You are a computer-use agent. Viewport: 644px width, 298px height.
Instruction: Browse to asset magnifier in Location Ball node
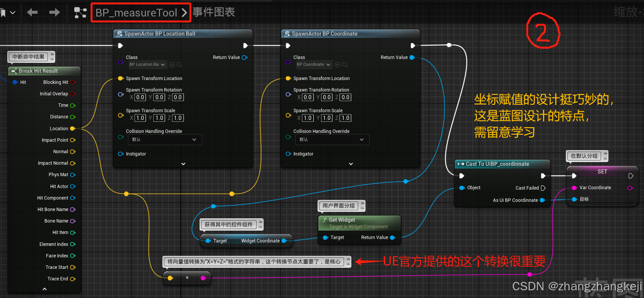(179, 65)
